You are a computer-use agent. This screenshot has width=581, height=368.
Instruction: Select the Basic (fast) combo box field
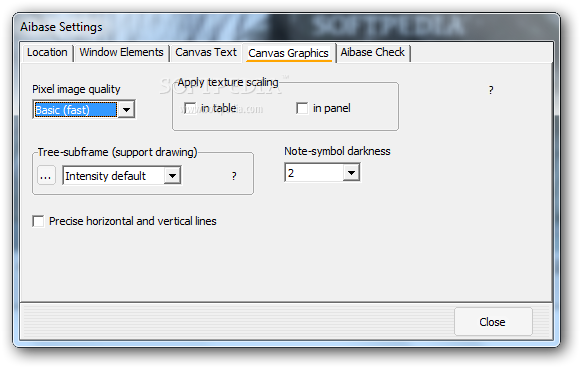pos(84,110)
